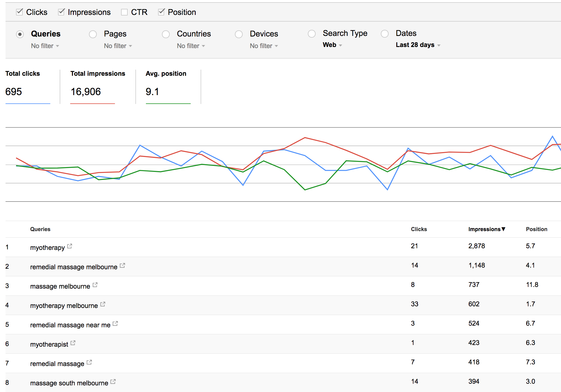Click position value 7.3 in remedial massage row
Image resolution: width=561 pixels, height=392 pixels.
click(531, 362)
